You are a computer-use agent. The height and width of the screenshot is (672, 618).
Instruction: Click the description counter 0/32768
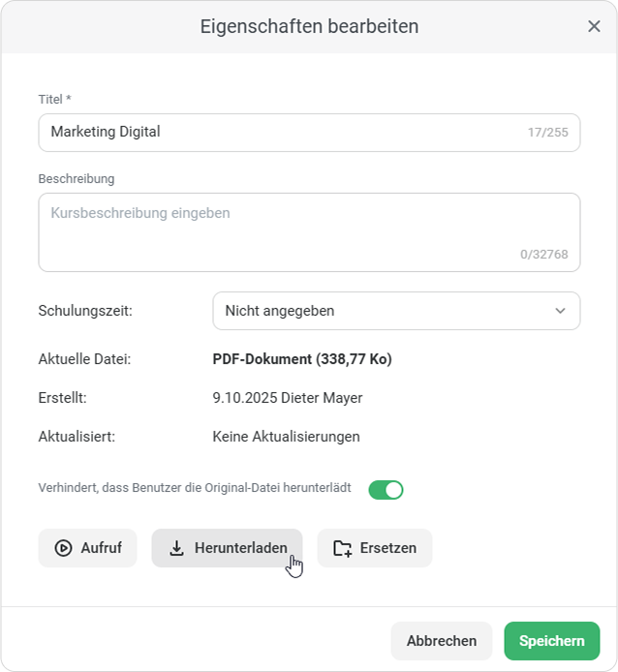point(543,255)
